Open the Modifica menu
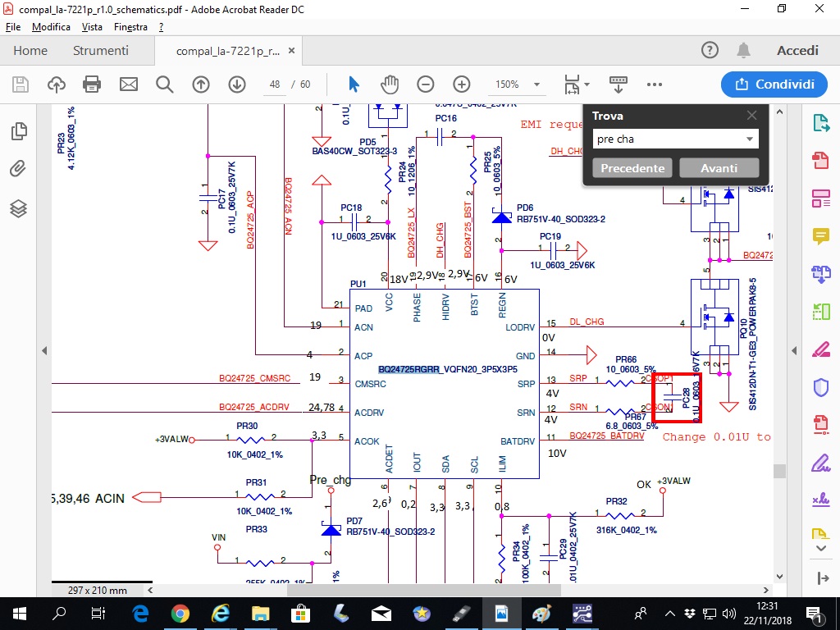This screenshot has width=840, height=630. [x=51, y=27]
